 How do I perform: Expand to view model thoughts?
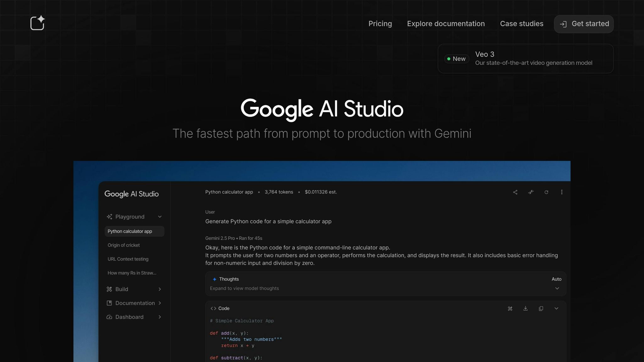[x=557, y=288]
